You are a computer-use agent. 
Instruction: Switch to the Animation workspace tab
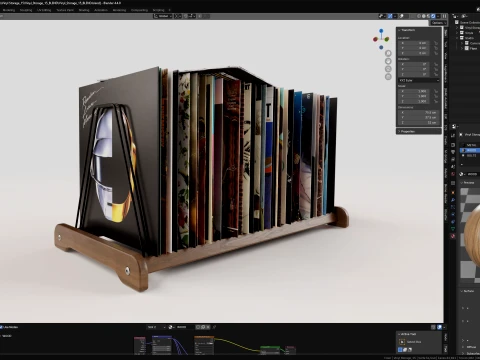[101, 10]
